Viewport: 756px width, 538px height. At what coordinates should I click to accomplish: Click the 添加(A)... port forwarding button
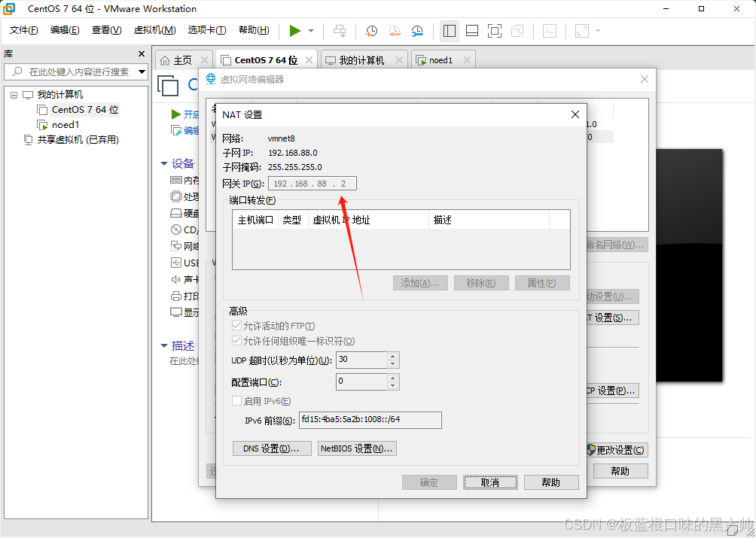coord(420,283)
